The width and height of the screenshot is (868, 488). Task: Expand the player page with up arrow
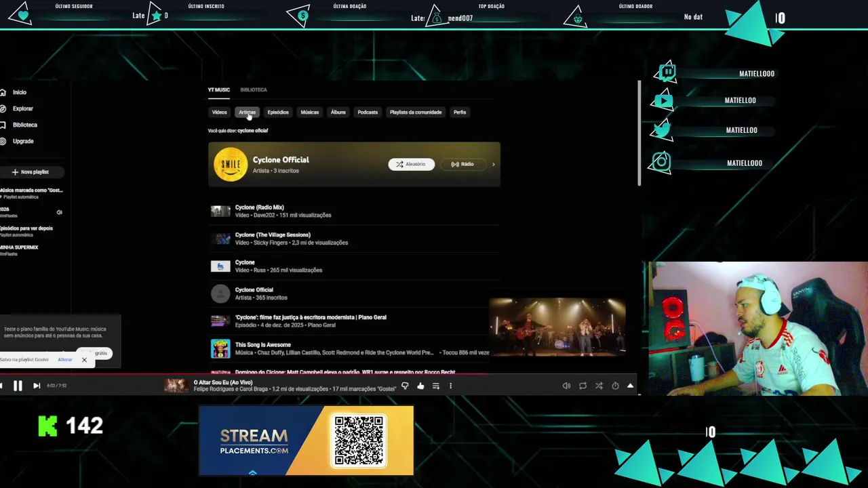tap(630, 386)
